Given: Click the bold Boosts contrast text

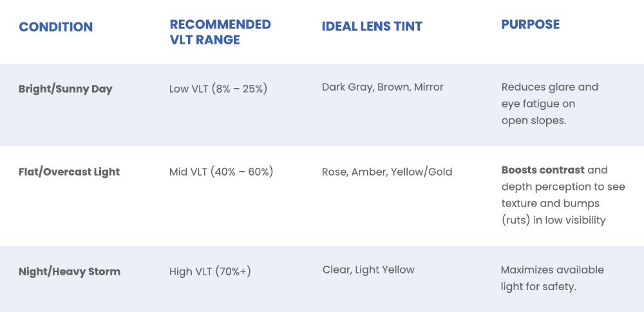Looking at the screenshot, I should point(543,170).
